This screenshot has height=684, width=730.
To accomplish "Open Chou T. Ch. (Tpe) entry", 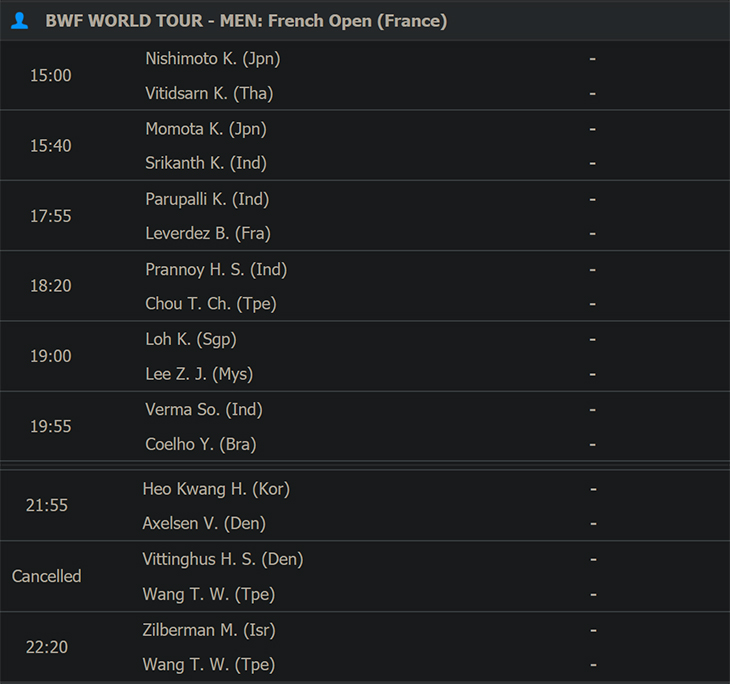I will pyautogui.click(x=211, y=304).
